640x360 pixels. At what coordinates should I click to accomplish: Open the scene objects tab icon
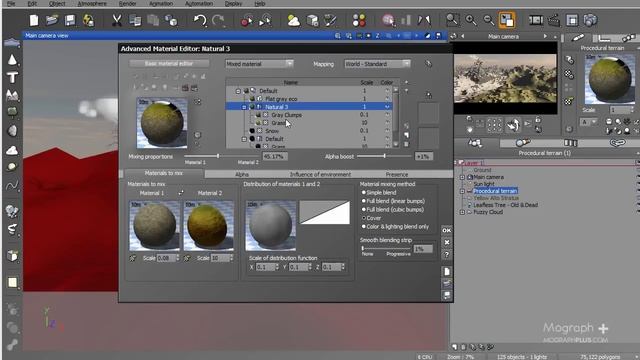pos(475,142)
